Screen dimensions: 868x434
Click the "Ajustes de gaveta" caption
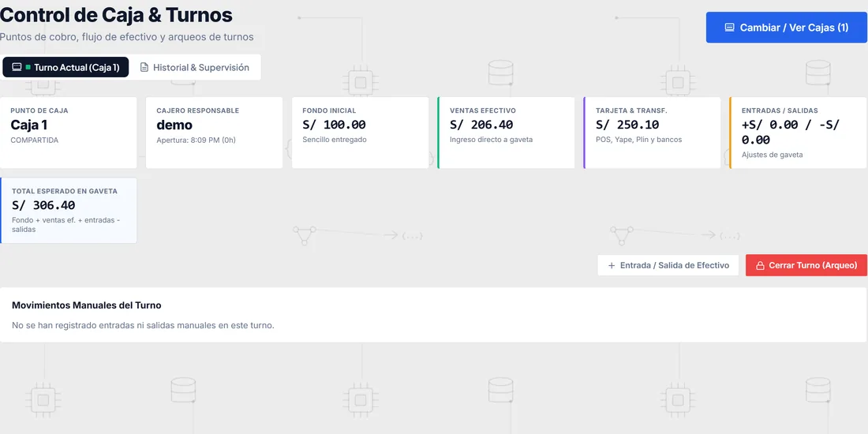[773, 155]
